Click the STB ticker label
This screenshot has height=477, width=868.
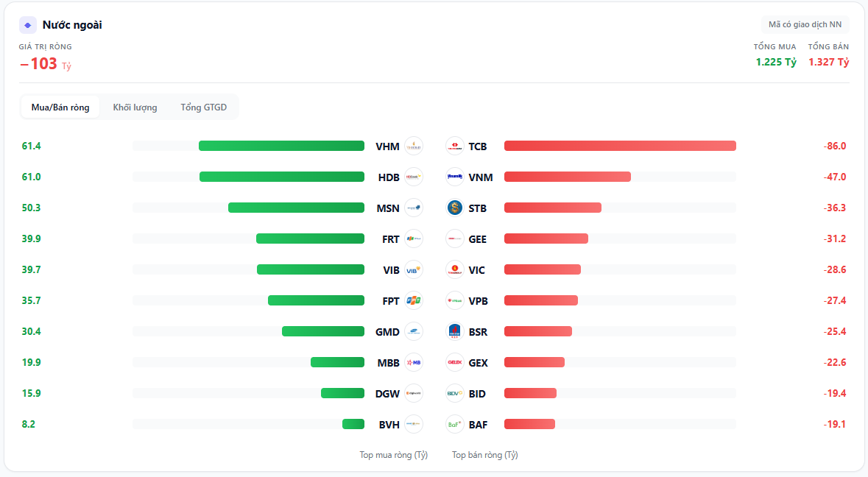(477, 208)
